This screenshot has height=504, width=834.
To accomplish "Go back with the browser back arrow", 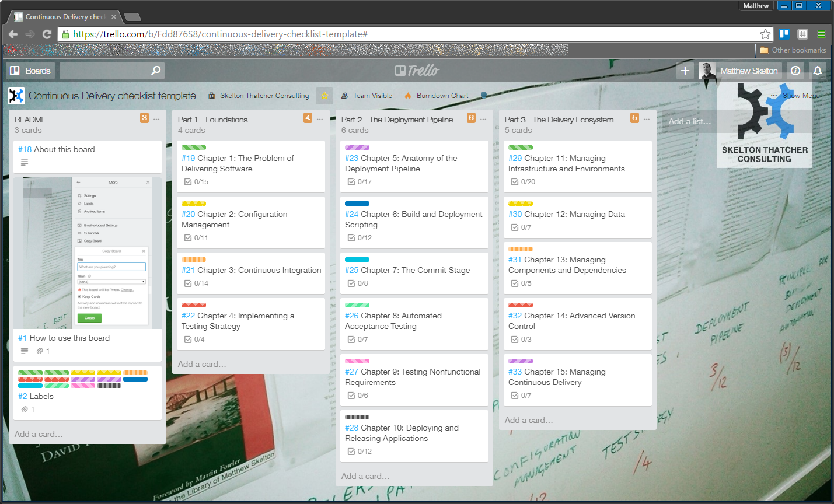I will pos(13,34).
